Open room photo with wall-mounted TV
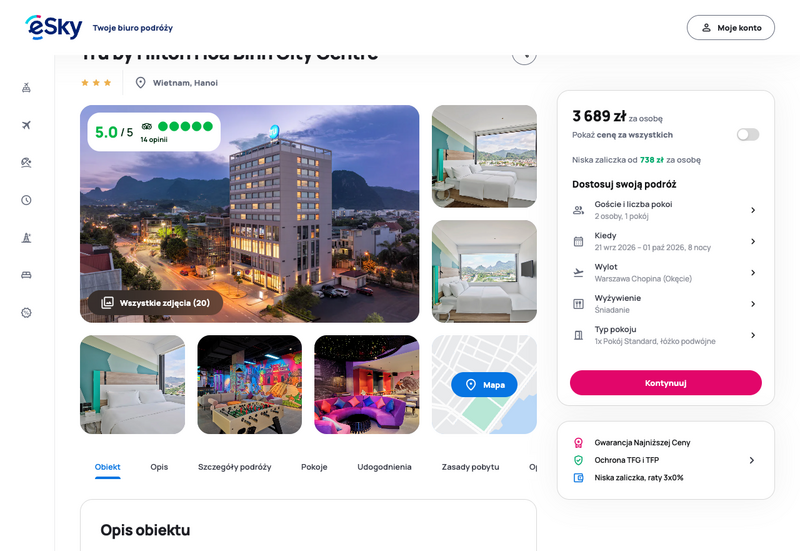This screenshot has height=551, width=800. tap(484, 271)
